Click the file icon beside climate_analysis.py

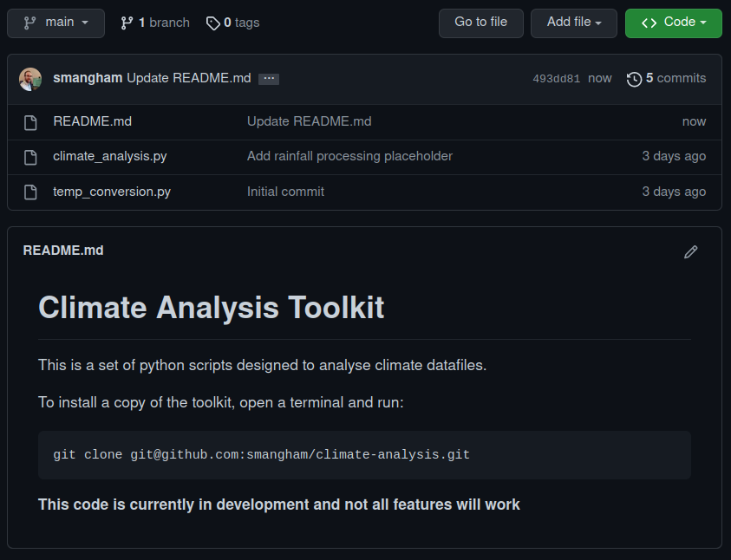pos(30,156)
